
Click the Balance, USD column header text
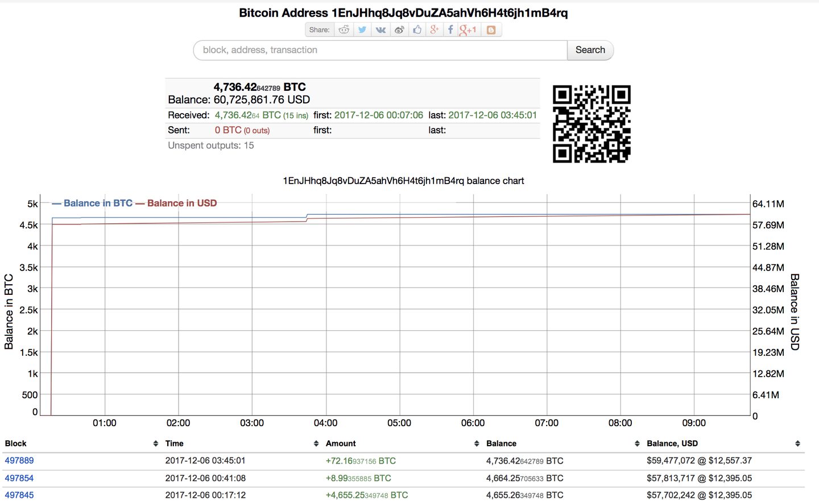[x=672, y=444]
